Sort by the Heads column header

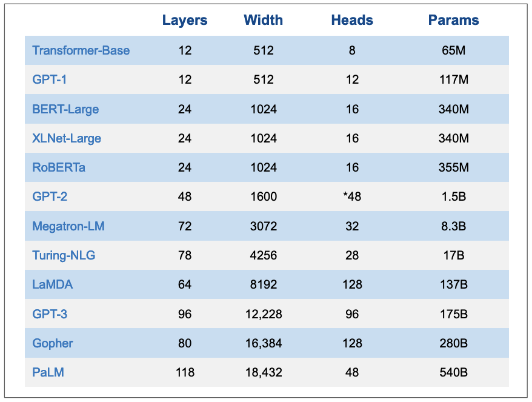click(x=351, y=20)
